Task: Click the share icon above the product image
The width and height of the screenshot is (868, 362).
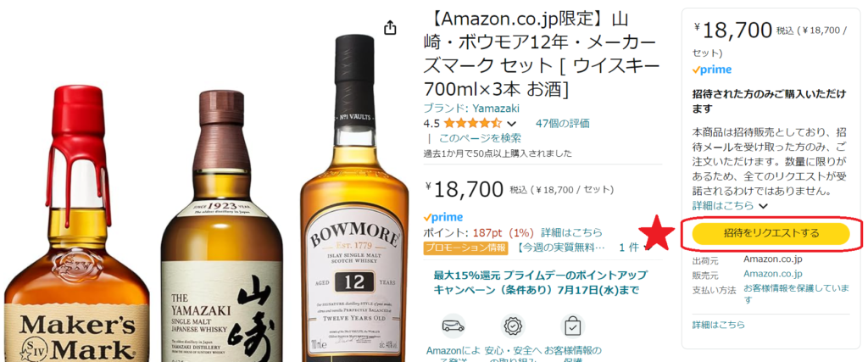Action: pyautogui.click(x=391, y=28)
